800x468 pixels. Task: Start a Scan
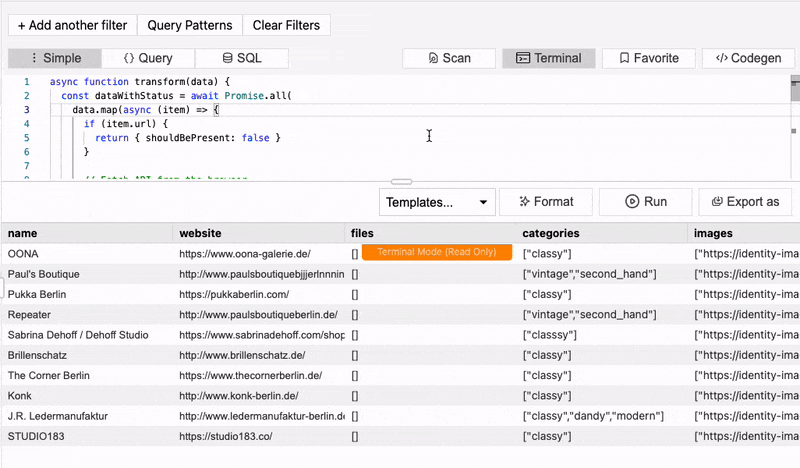click(449, 58)
